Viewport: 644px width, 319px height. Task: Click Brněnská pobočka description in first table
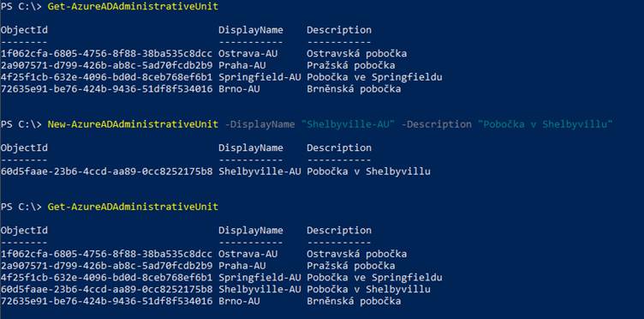[x=354, y=89]
